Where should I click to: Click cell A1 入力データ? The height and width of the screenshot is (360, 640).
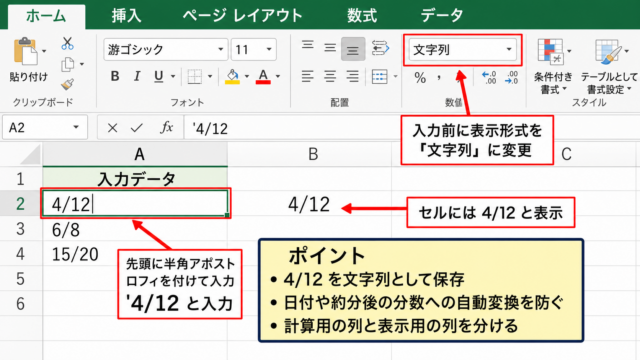(135, 179)
